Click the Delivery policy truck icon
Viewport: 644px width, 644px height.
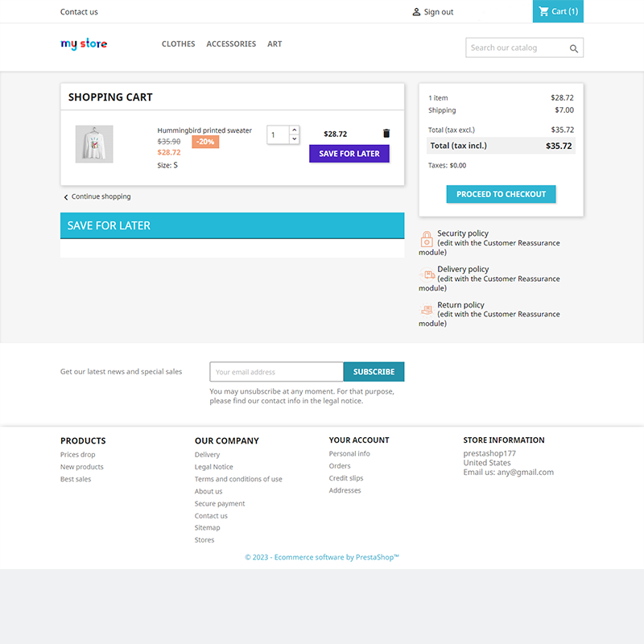point(427,275)
